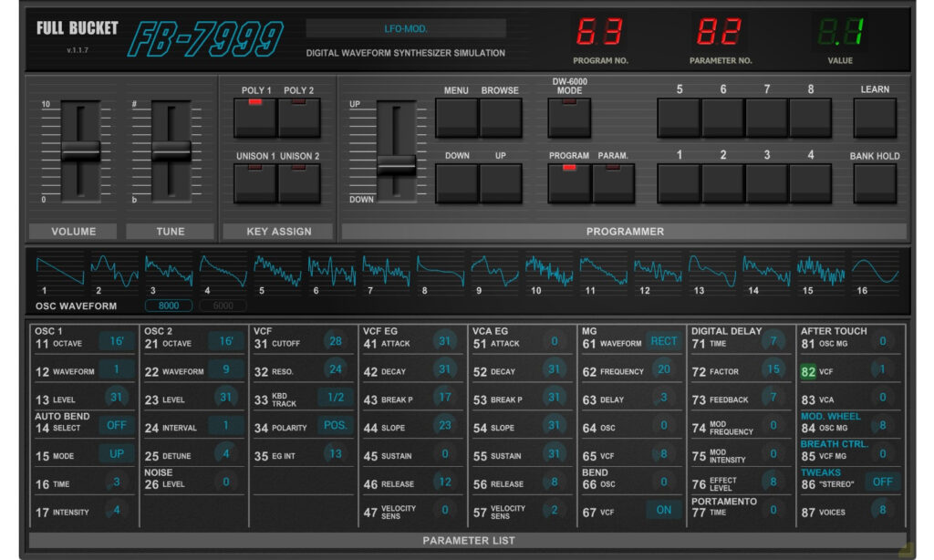This screenshot has width=934, height=560.
Task: Select oscillator waveform 11
Action: 604,271
